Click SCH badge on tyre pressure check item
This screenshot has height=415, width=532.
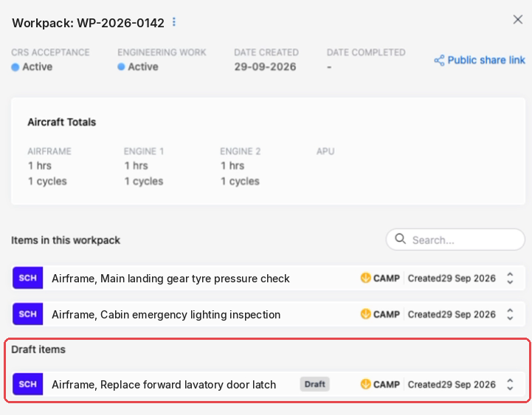pos(28,278)
